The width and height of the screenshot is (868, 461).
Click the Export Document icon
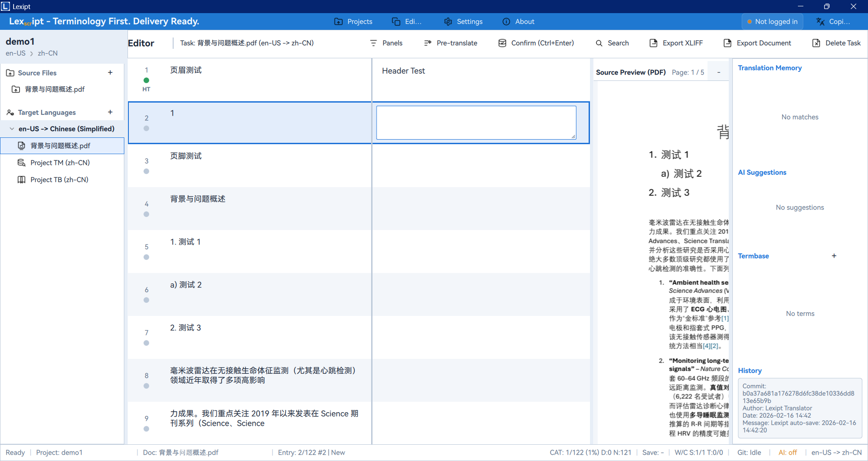pos(727,43)
